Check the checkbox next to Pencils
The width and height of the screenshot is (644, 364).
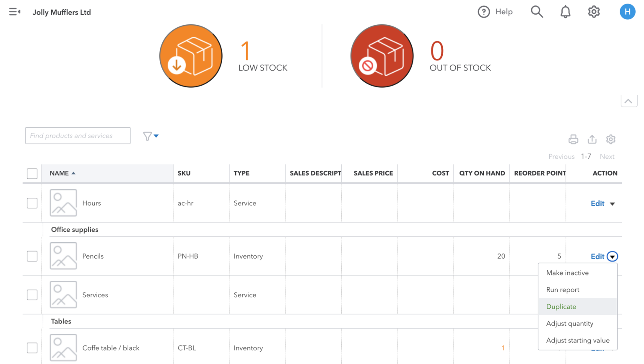pyautogui.click(x=32, y=256)
